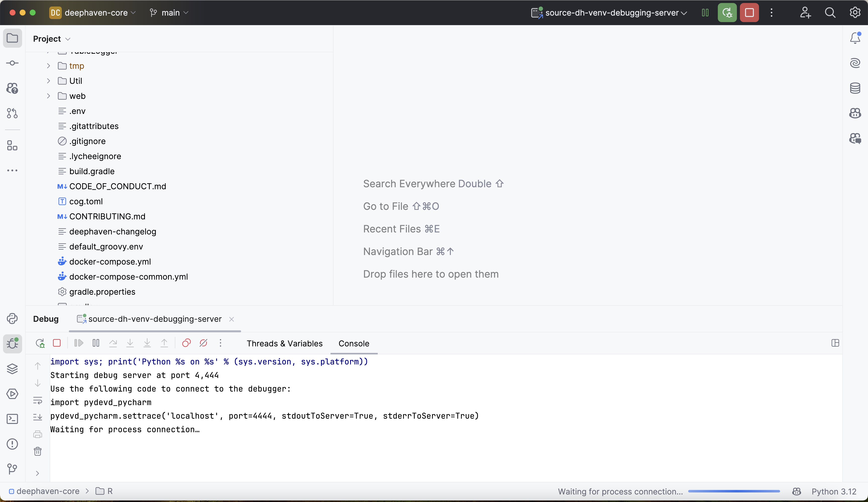This screenshot has height=502, width=868.
Task: Open the main branch dropdown
Action: click(170, 13)
